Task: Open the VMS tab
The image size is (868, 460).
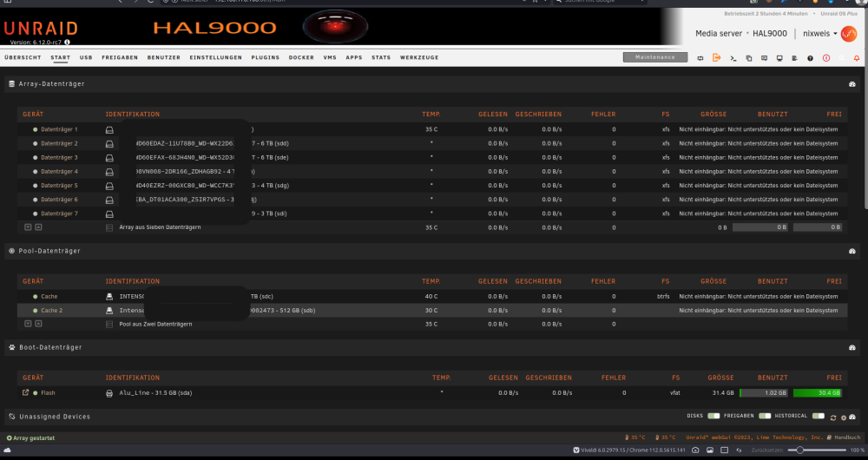Action: coord(330,57)
